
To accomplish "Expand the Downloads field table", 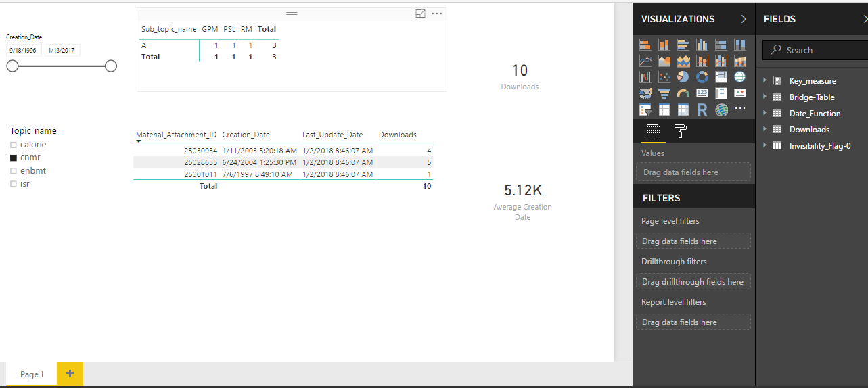I will pyautogui.click(x=765, y=129).
